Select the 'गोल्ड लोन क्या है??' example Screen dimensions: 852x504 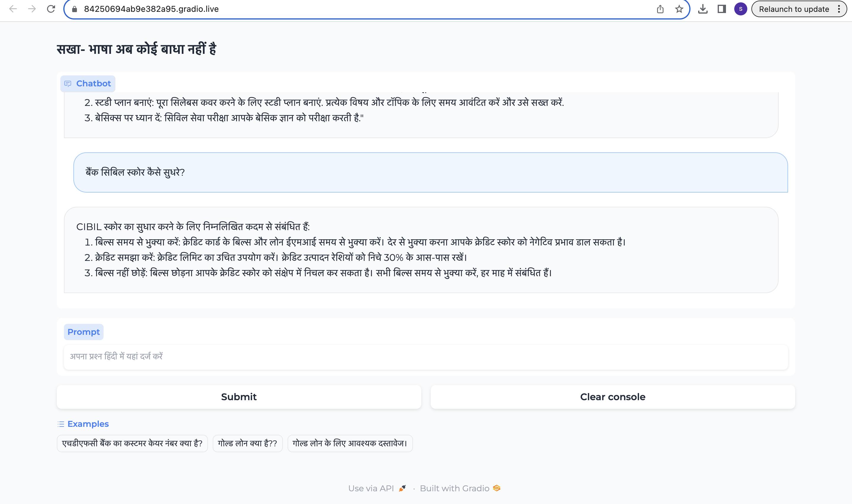[x=247, y=444]
